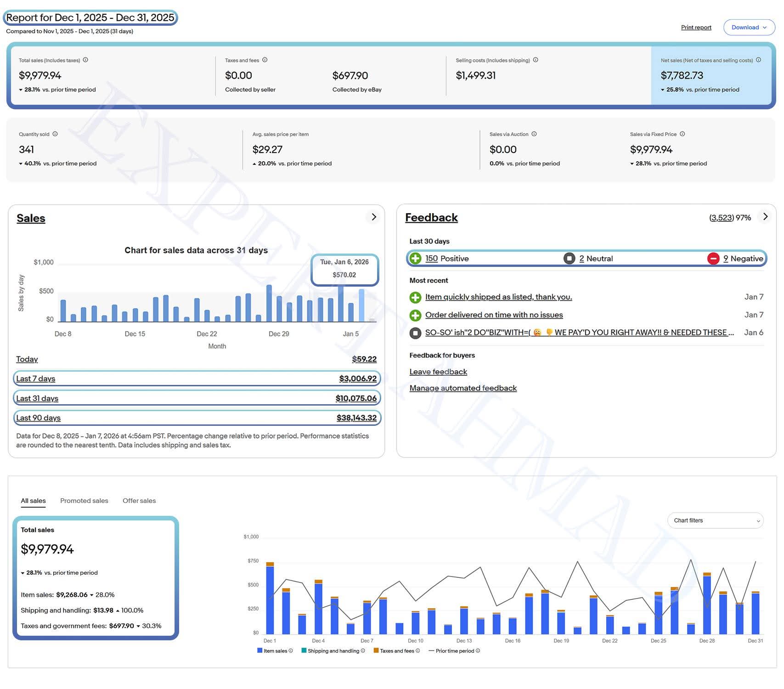Click info icon next to Quantity sold

(x=55, y=134)
